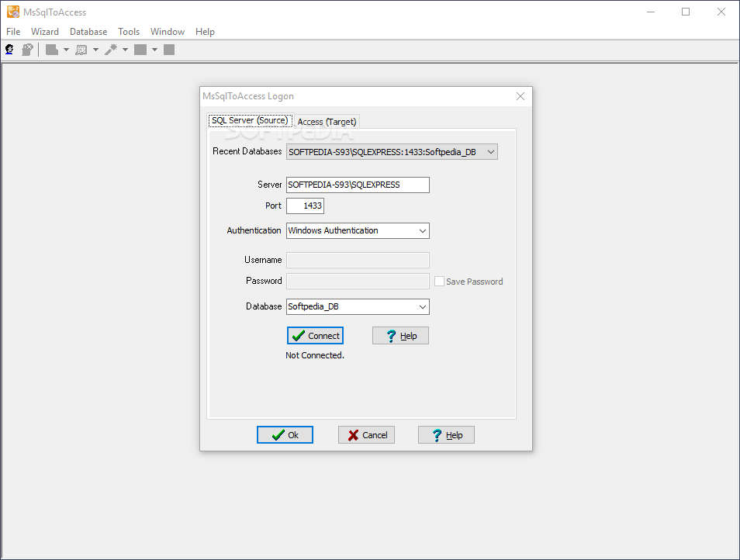The image size is (740, 560).
Task: Click into the Port field
Action: pyautogui.click(x=305, y=206)
